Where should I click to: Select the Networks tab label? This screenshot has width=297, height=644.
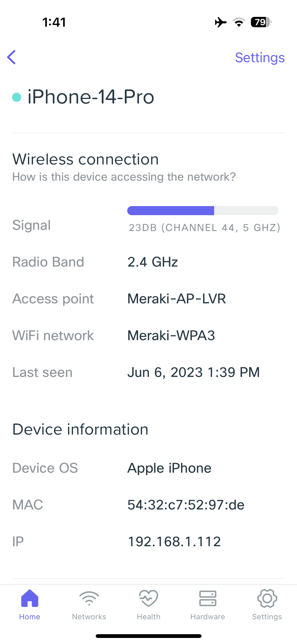pyautogui.click(x=89, y=617)
